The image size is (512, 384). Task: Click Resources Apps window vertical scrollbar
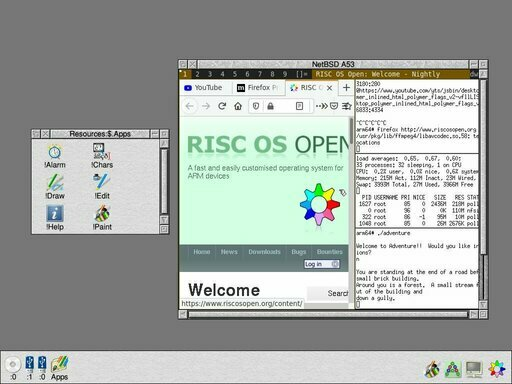(x=164, y=181)
